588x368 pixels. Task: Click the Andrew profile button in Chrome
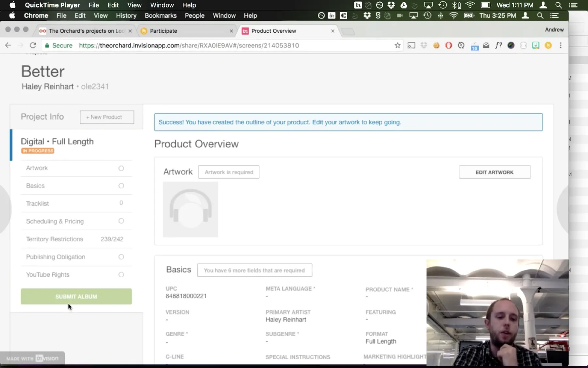tap(554, 29)
